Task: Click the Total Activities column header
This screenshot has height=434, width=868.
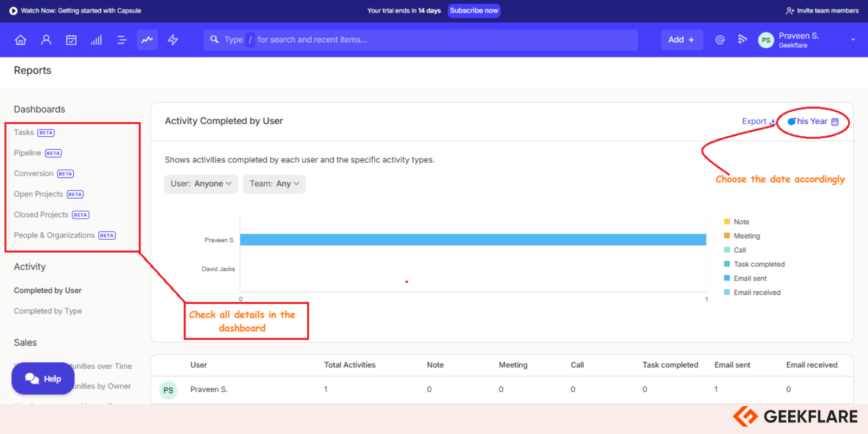Action: click(x=350, y=365)
